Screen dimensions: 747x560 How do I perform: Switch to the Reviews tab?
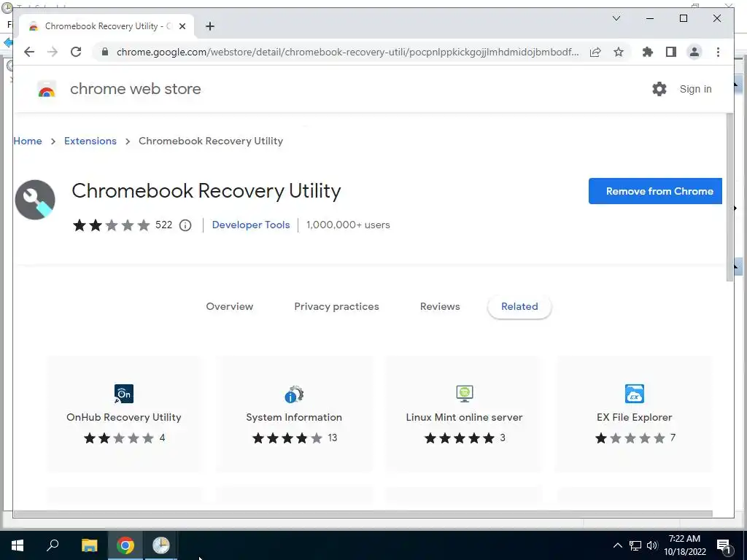pos(440,307)
